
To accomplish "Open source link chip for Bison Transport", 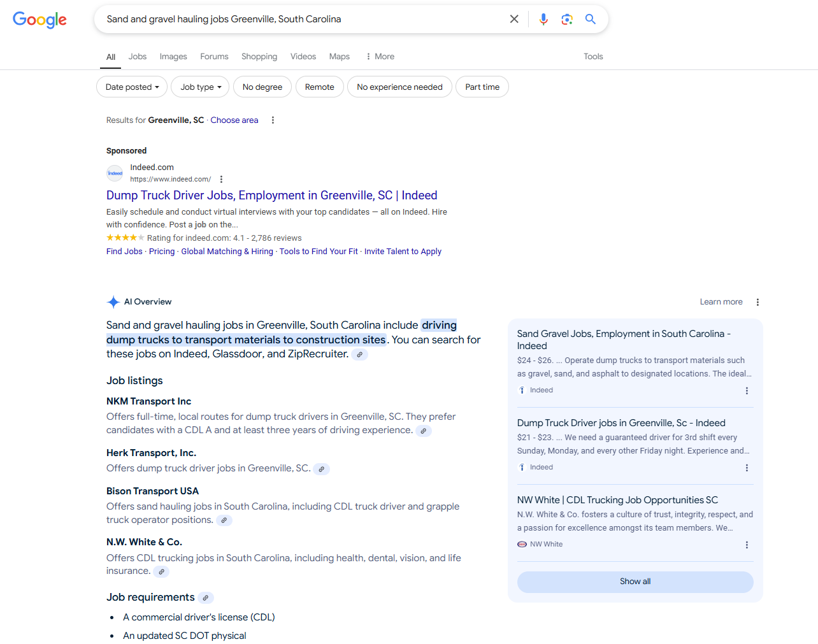I will coord(224,520).
